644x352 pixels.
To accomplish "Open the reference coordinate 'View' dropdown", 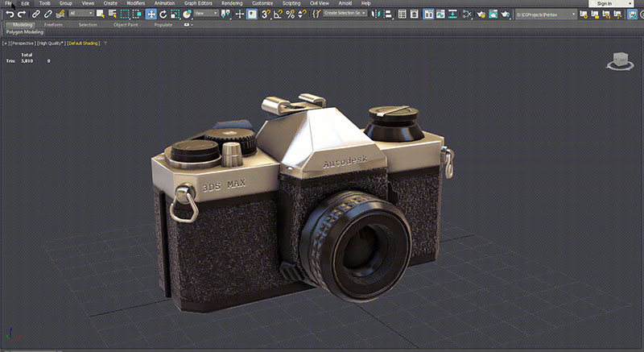I will point(206,14).
